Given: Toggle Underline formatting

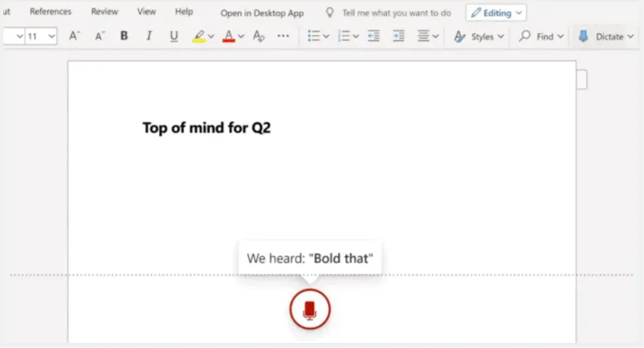Looking at the screenshot, I should [x=174, y=37].
